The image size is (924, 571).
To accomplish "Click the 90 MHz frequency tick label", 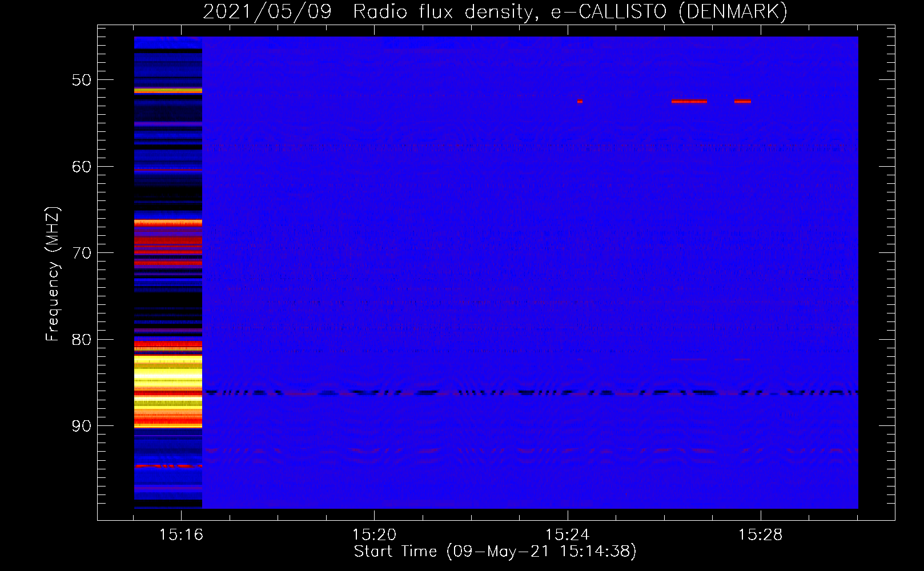I will point(81,426).
